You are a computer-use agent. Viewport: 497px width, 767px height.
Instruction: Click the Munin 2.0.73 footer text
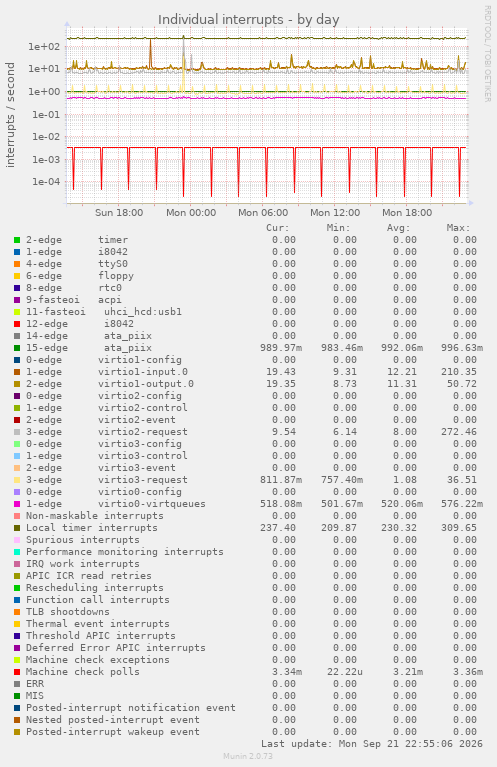coord(248,756)
